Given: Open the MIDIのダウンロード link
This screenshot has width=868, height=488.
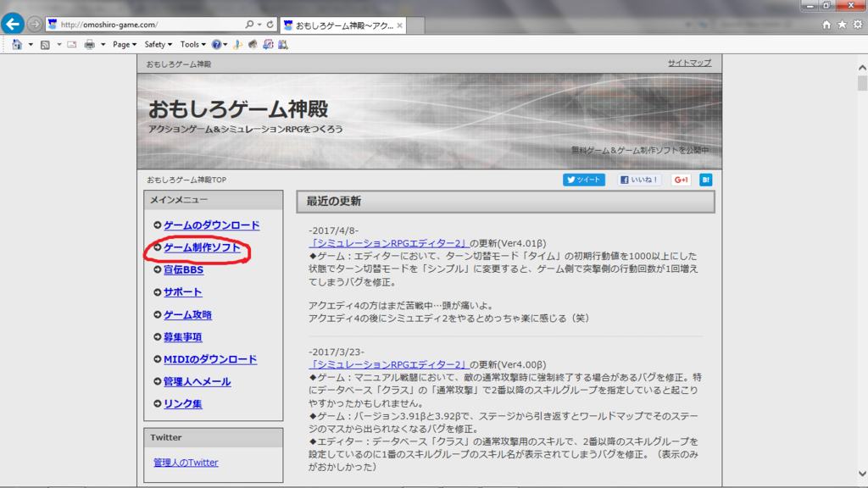Looking at the screenshot, I should pos(210,359).
